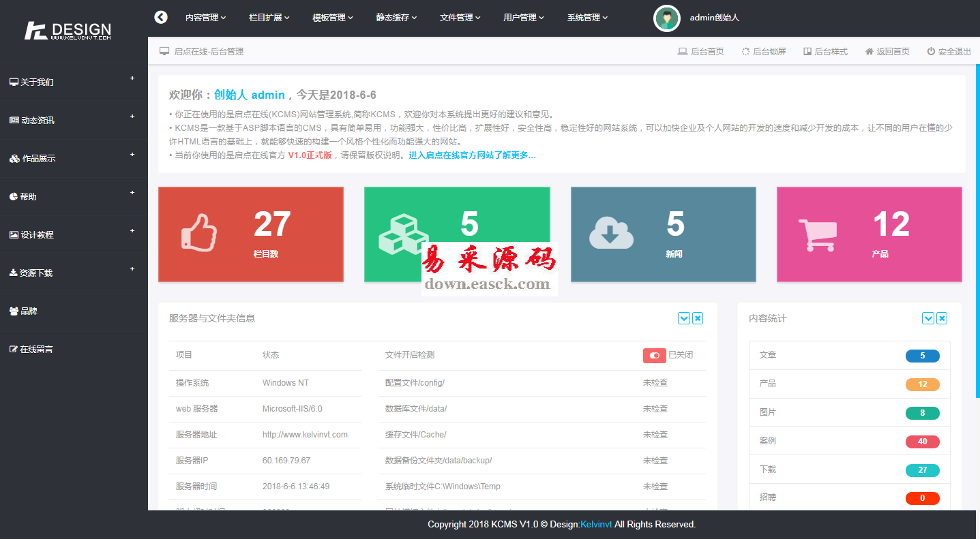Click the red badge 40 for 案例
Screen dimensions: 980x539
pos(923,442)
